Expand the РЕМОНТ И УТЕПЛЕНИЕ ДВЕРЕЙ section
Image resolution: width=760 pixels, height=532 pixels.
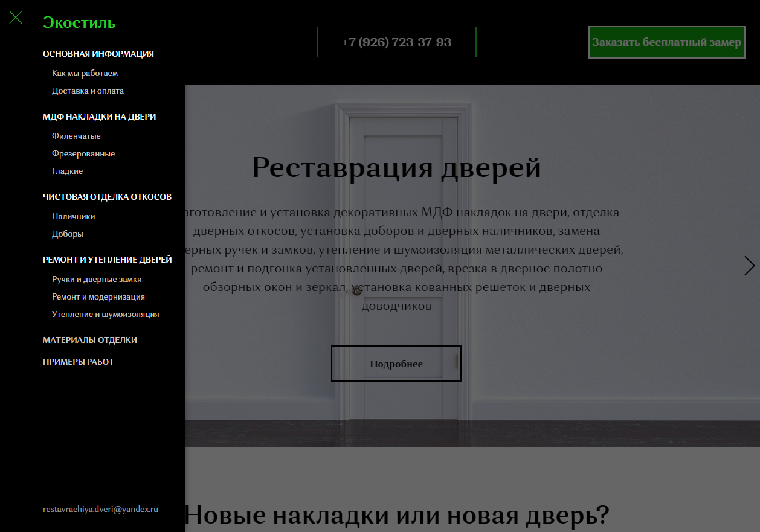click(x=107, y=260)
